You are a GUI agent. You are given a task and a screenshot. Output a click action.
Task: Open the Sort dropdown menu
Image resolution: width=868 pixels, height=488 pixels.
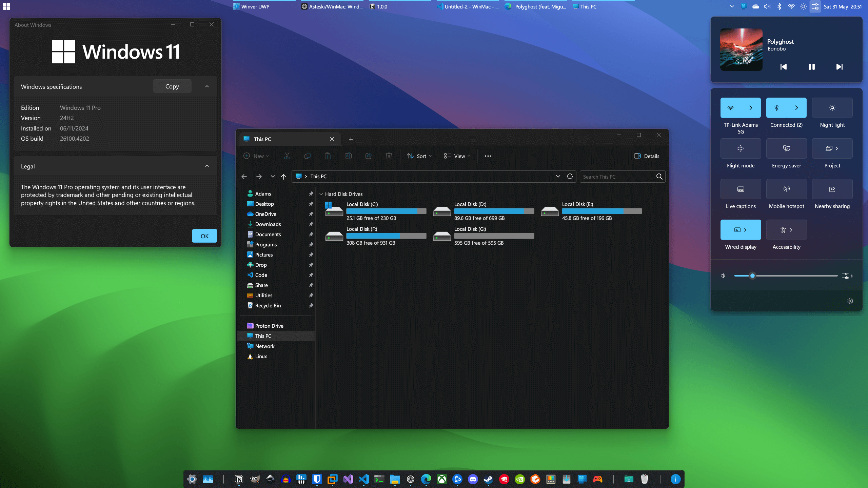[x=419, y=156]
